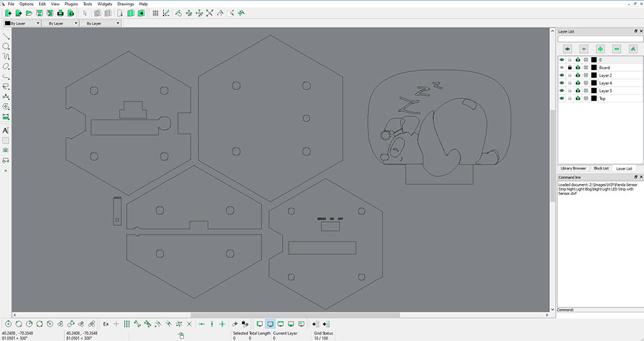The image size is (644, 341).
Task: Toggle Restrict Horizontal icon
Action: coord(201,324)
